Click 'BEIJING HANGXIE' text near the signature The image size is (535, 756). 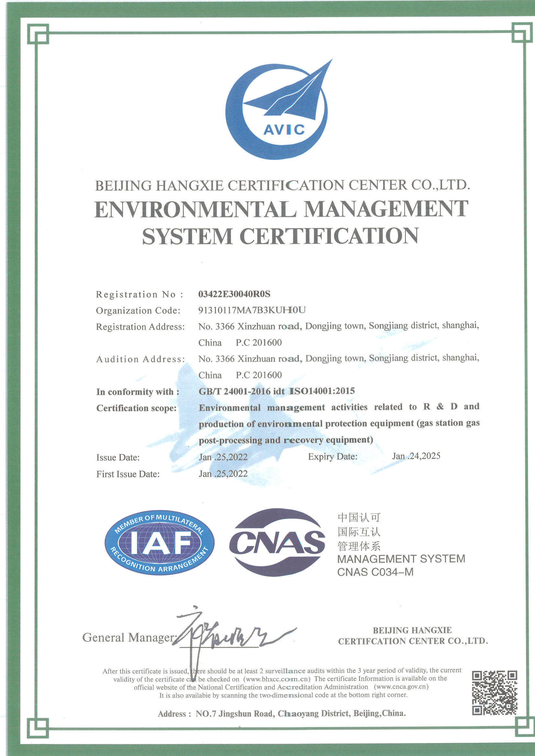click(412, 630)
